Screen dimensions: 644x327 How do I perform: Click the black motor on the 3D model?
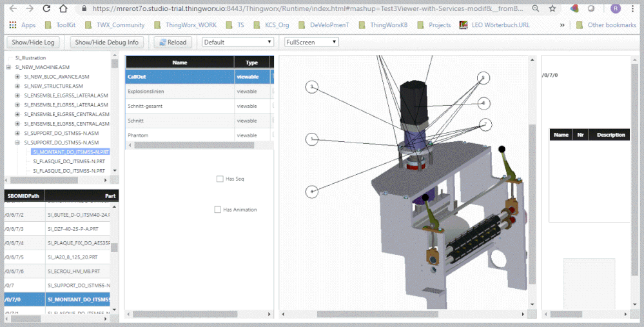(414, 102)
